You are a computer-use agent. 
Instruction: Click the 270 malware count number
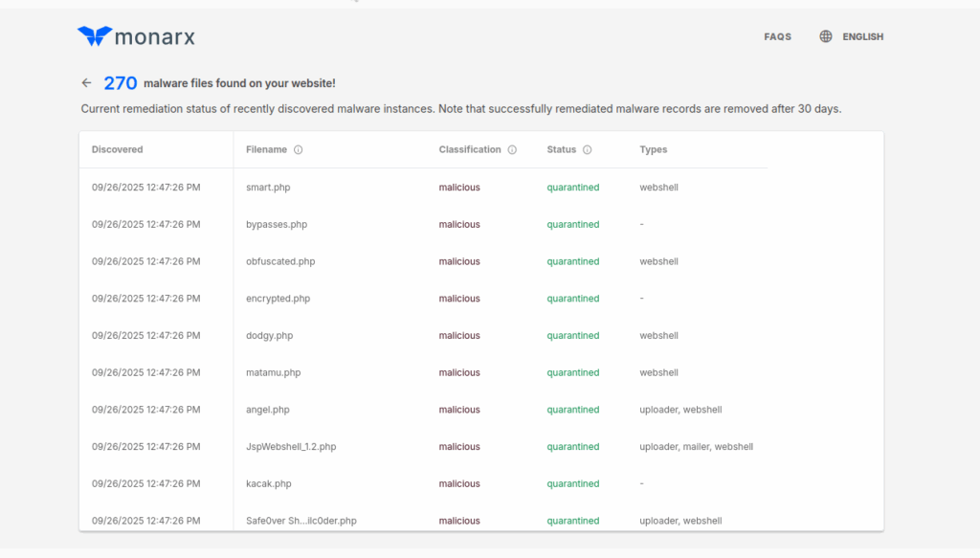(121, 83)
